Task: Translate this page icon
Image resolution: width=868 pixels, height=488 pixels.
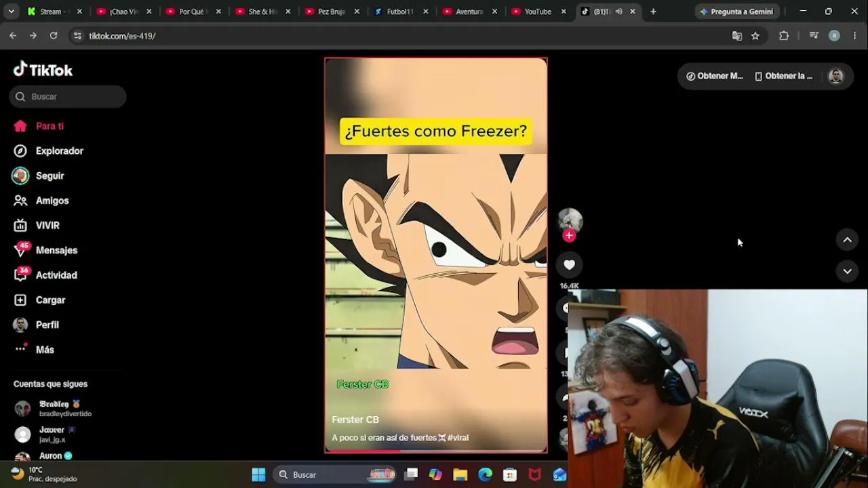Action: (737, 36)
